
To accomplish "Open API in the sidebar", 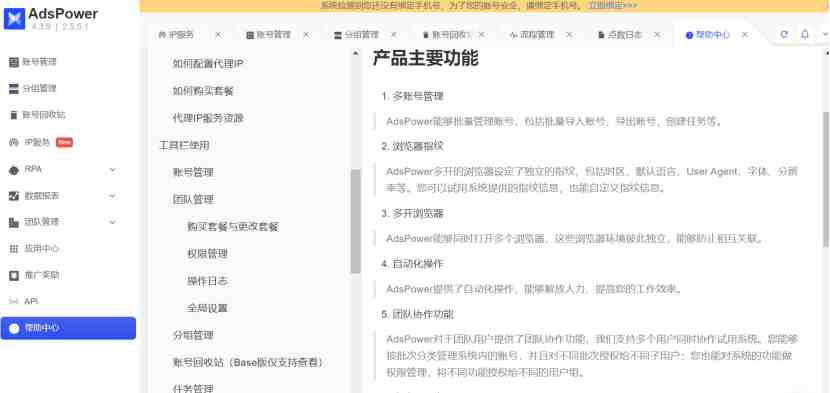I will pos(24,301).
